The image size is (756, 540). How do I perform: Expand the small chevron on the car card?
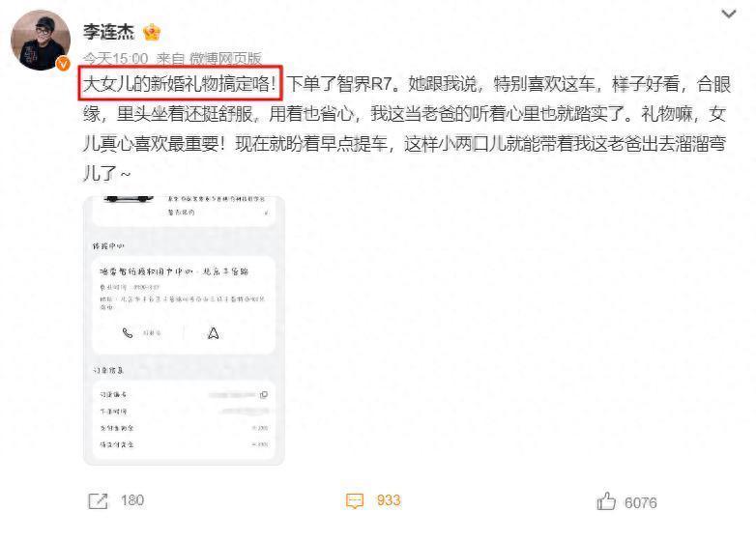267,213
